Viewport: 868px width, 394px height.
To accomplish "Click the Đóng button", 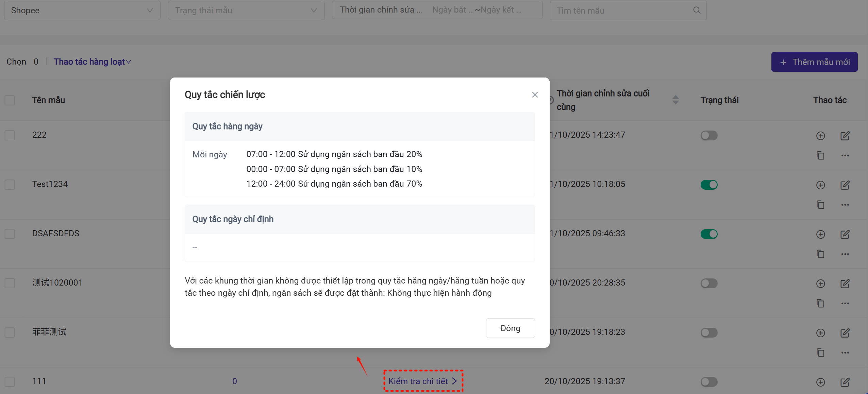I will 510,328.
